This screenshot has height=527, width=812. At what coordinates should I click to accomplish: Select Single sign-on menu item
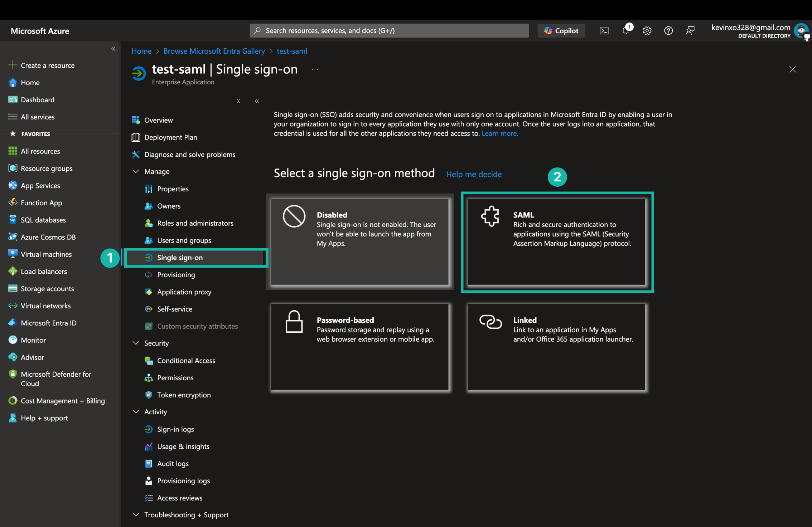pos(195,258)
